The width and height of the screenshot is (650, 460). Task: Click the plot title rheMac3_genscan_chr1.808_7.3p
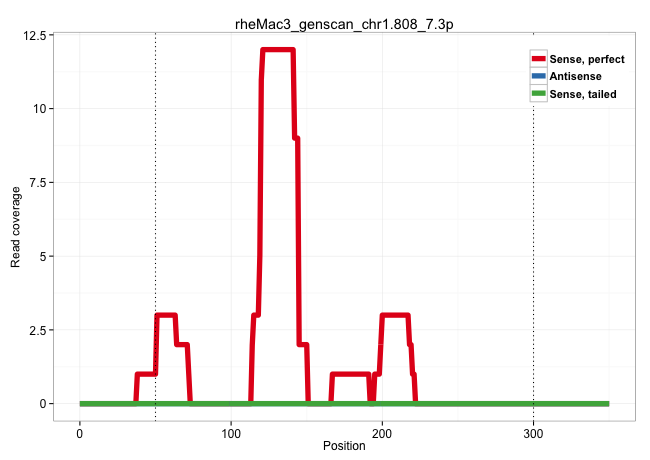[x=344, y=20]
